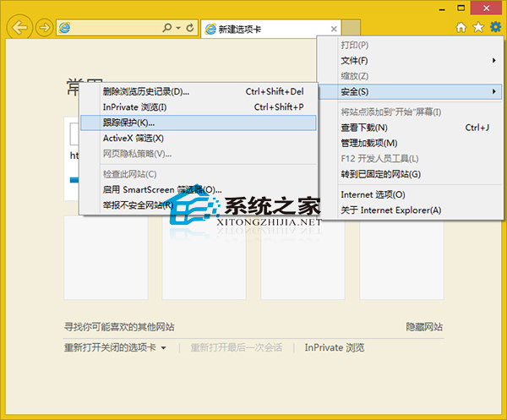The height and width of the screenshot is (420, 507).
Task: Close the Internet Explorer window
Action: pos(487,8)
